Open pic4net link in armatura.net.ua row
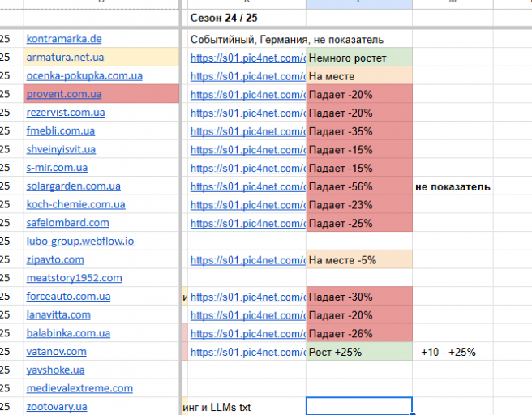 point(248,58)
